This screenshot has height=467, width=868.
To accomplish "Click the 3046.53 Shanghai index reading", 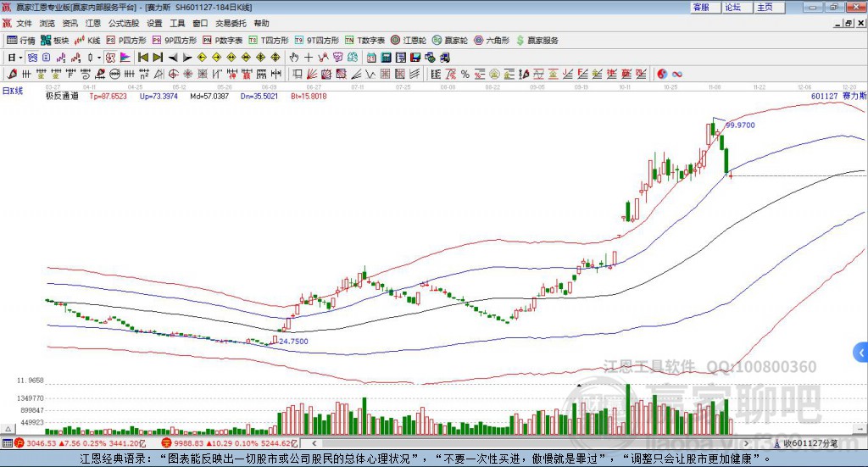I will [41, 443].
